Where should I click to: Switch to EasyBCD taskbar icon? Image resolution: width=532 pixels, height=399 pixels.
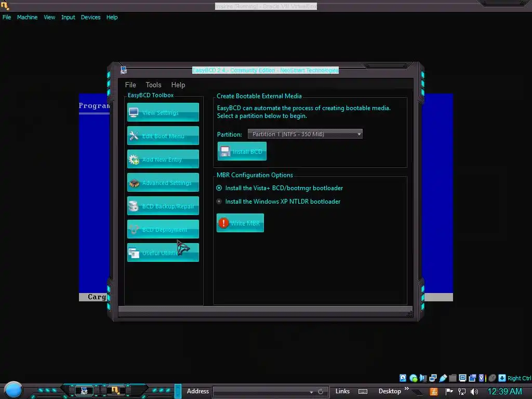tap(84, 391)
